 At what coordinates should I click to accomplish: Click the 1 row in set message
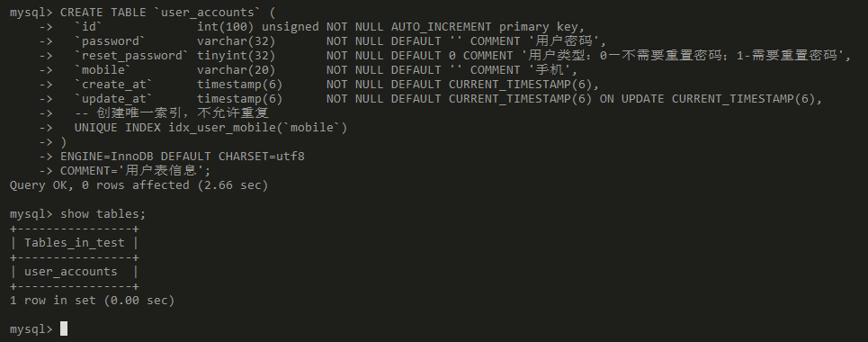coord(92,301)
